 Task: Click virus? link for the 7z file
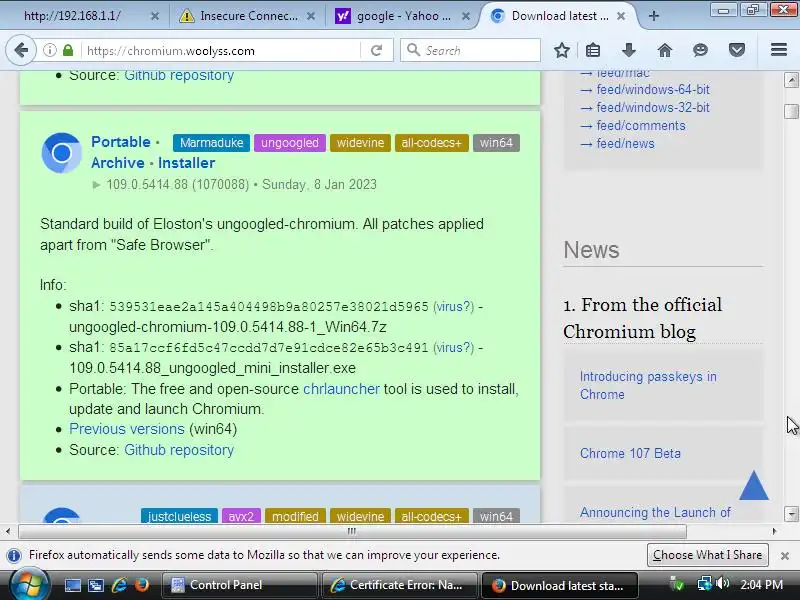click(x=454, y=307)
